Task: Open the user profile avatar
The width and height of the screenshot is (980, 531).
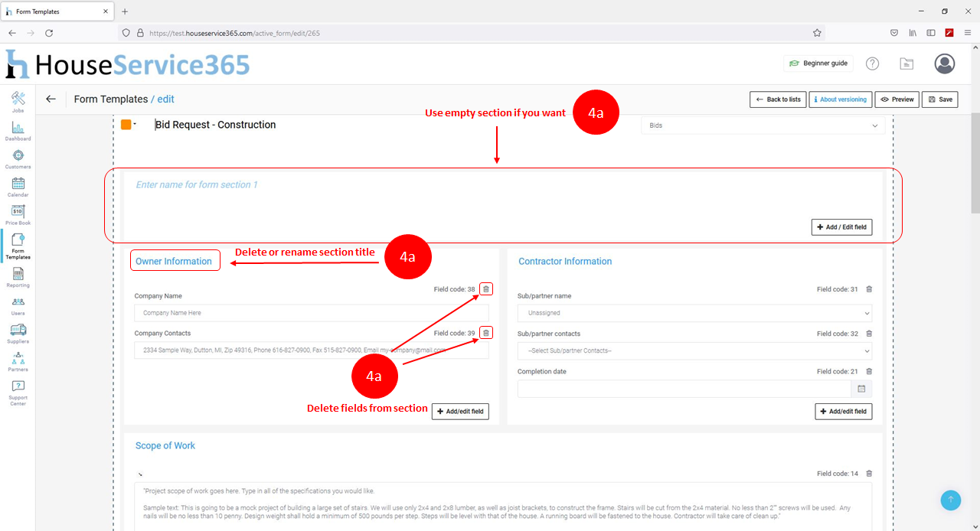Action: [x=945, y=64]
